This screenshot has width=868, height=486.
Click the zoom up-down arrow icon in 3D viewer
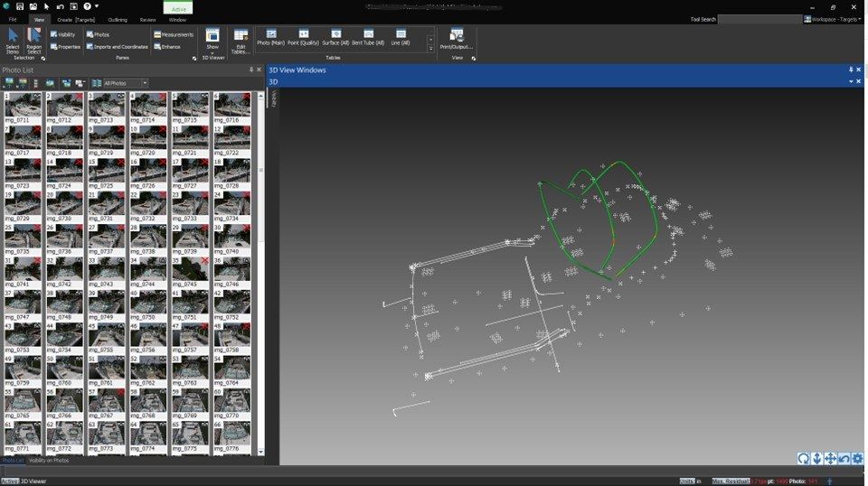click(x=816, y=458)
